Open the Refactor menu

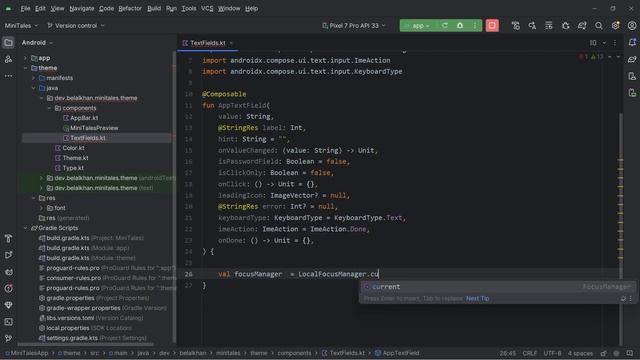[130, 9]
